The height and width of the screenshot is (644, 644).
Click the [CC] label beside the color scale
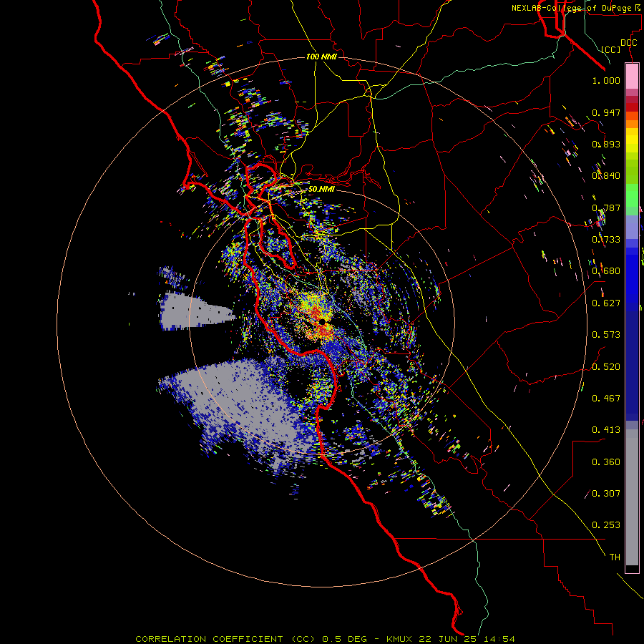(x=611, y=49)
